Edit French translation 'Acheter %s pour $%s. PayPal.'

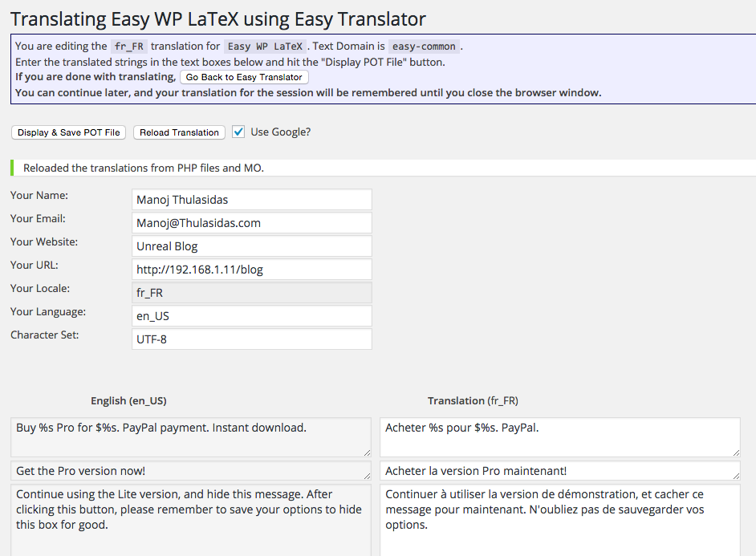[559, 437]
